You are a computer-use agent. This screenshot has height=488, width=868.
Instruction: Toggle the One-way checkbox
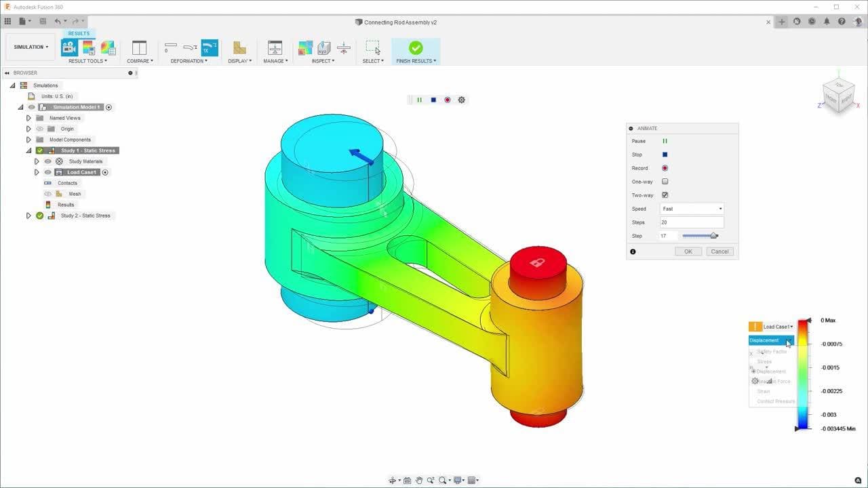tap(665, 182)
